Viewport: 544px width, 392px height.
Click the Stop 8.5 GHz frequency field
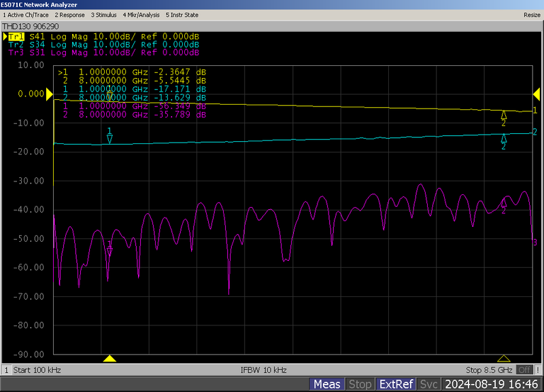click(489, 370)
